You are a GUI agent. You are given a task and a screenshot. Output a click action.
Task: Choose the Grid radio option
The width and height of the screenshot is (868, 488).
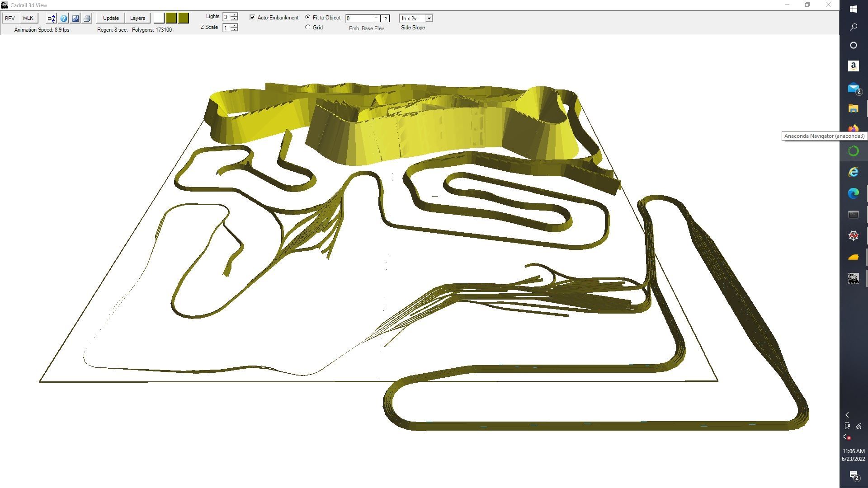pos(308,28)
